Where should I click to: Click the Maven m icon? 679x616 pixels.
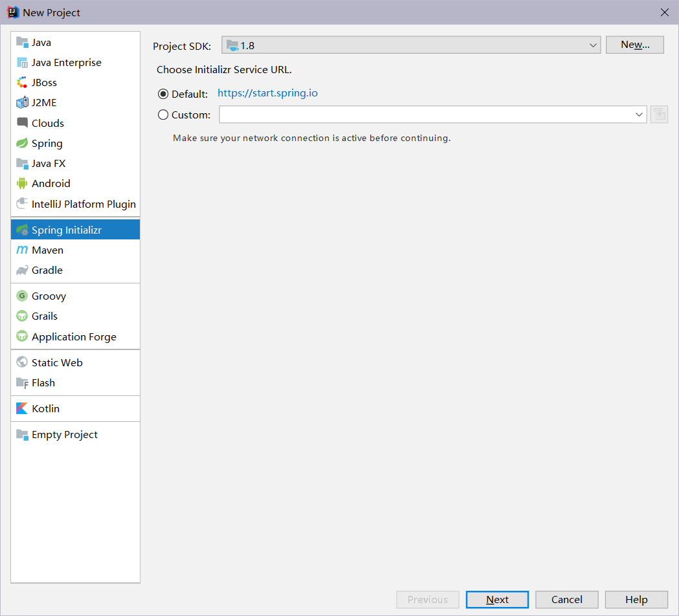click(22, 250)
